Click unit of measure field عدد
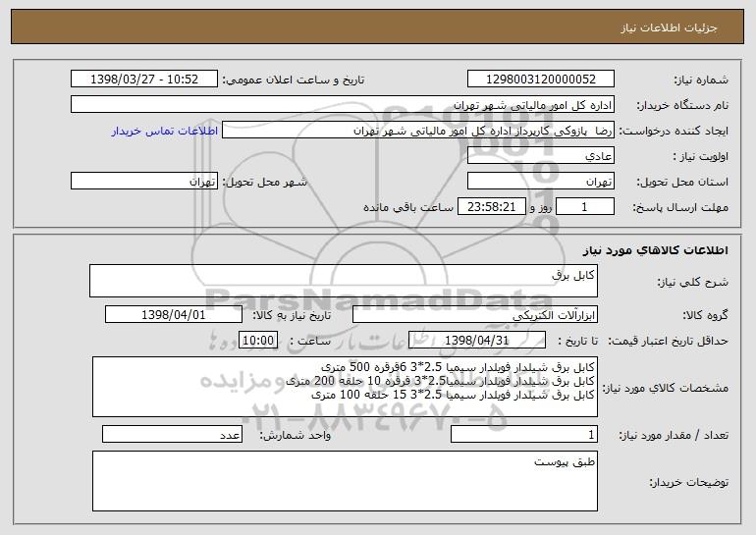The height and width of the screenshot is (535, 756). pos(172,434)
